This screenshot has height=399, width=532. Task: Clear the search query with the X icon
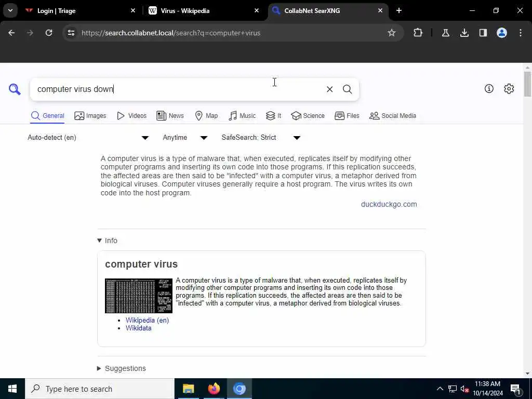click(329, 89)
